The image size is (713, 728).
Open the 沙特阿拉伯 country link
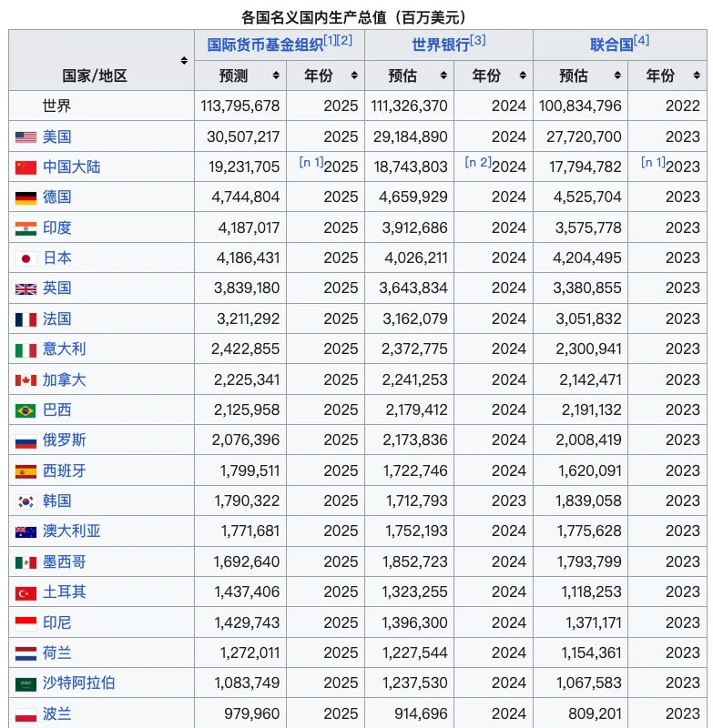(78, 683)
